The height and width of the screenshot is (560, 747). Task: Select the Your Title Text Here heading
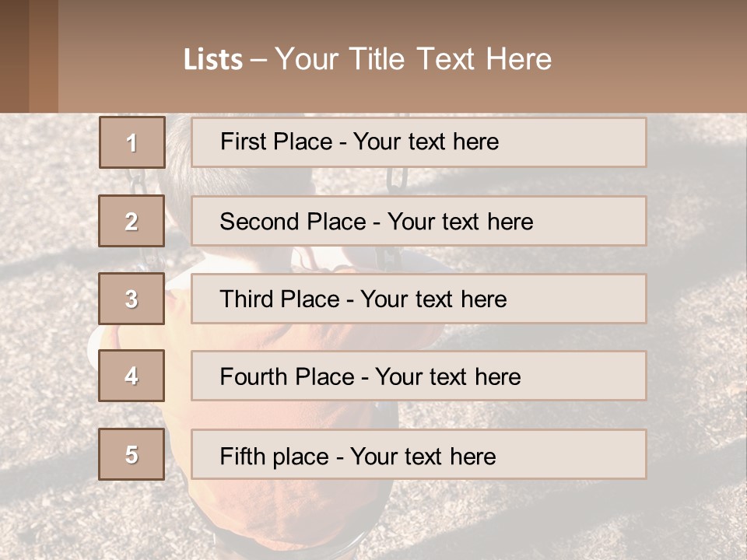click(413, 60)
